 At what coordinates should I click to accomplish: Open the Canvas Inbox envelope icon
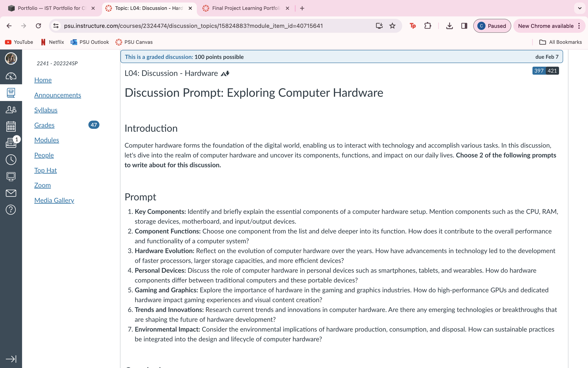[11, 193]
